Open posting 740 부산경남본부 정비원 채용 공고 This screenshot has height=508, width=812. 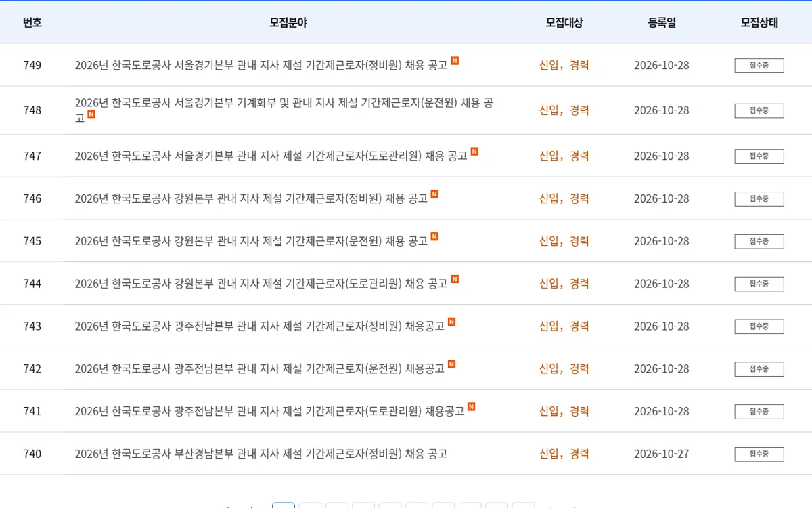click(261, 454)
